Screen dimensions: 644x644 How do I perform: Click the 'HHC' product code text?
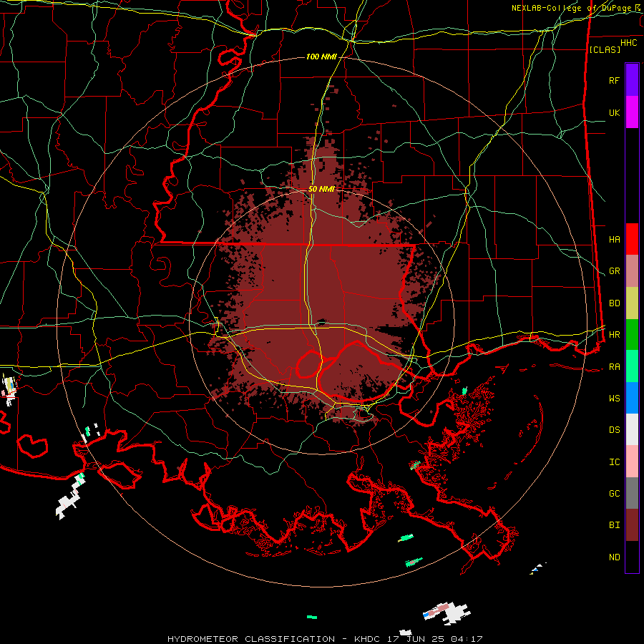(x=628, y=43)
